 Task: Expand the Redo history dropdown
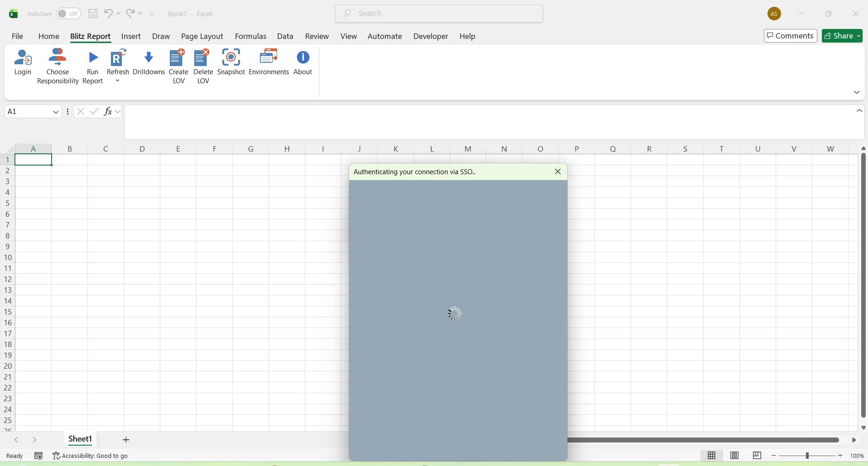140,14
